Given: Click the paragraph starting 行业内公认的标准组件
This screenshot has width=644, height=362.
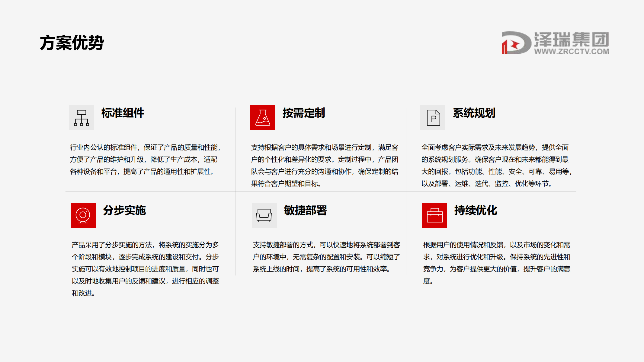Looking at the screenshot, I should [145, 160].
